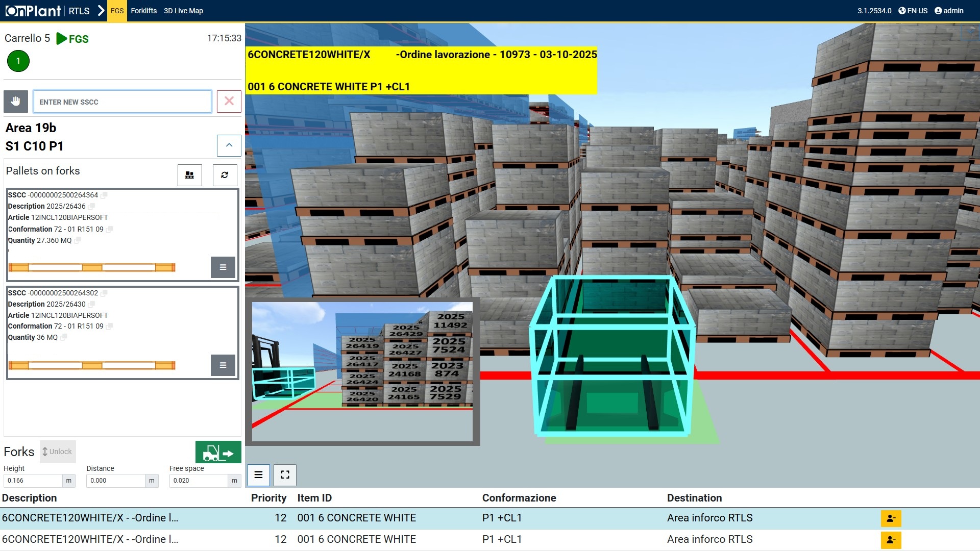Open menu of pallet SSCC ending 264364
The image size is (980, 551).
223,267
